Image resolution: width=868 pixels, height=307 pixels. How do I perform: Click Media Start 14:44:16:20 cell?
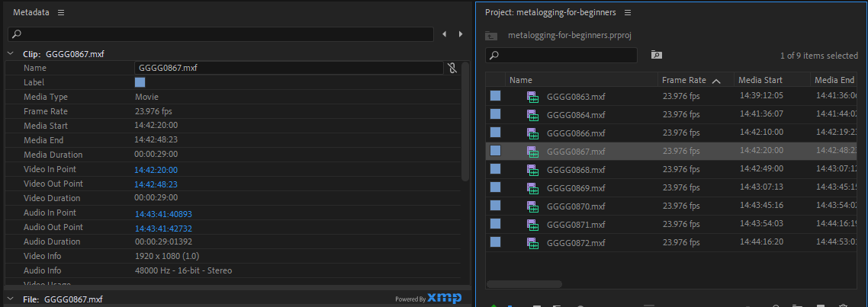[x=762, y=241]
